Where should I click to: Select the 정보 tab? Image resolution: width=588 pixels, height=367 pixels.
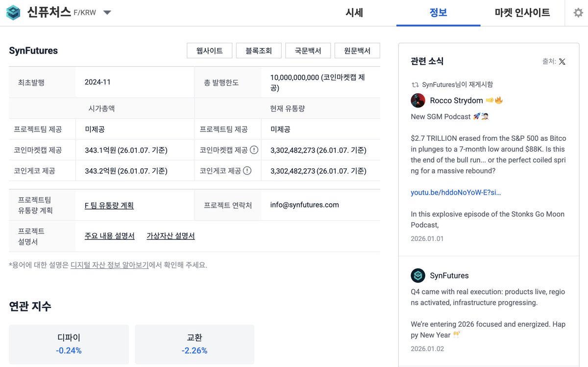(x=438, y=13)
